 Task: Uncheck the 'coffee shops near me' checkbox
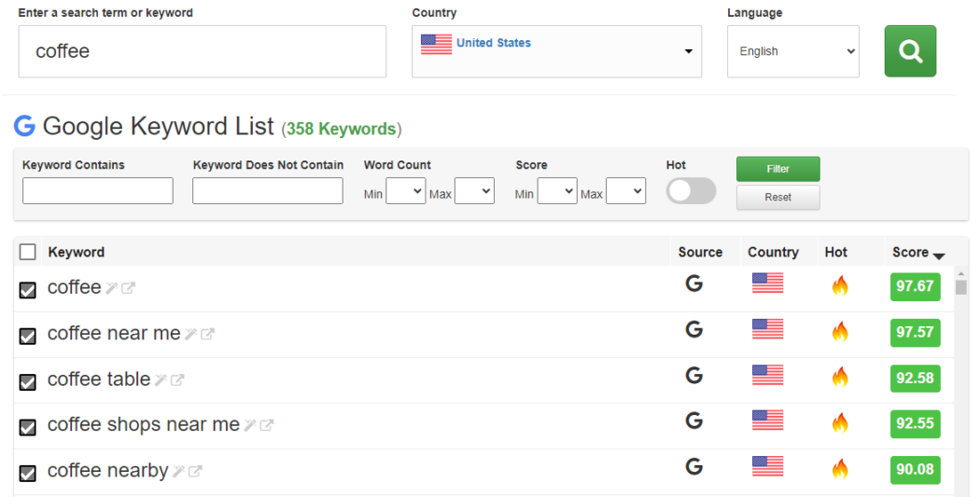(27, 427)
